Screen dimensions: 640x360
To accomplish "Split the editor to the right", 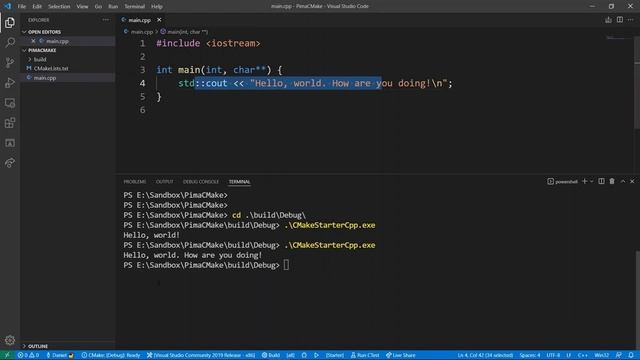I will click(x=620, y=20).
